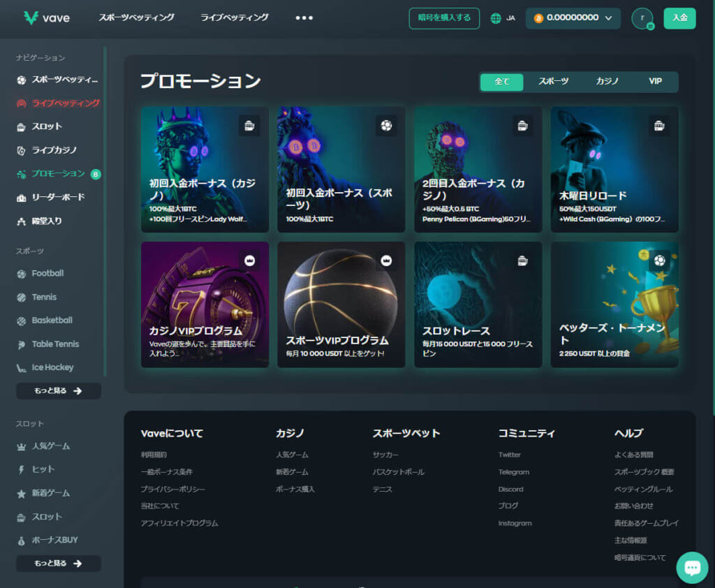
Task: Open the Discord community link
Action: pyautogui.click(x=510, y=489)
